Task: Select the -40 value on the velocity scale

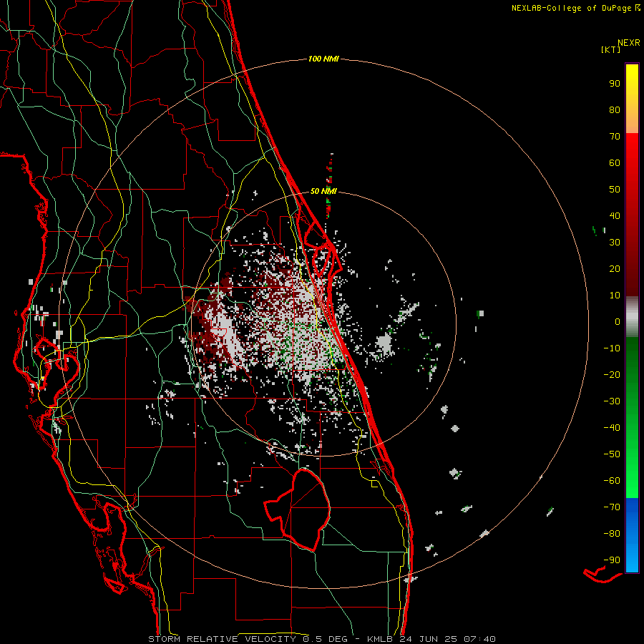Action: [612, 428]
